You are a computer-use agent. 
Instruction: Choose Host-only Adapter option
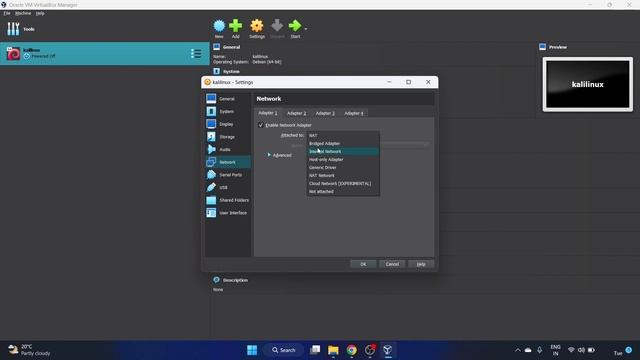coord(343,160)
